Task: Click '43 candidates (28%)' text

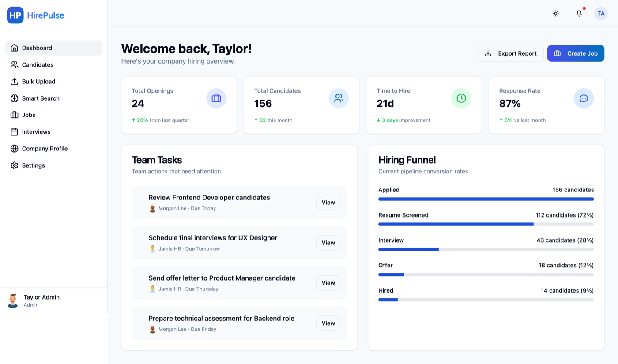Action: [565, 240]
